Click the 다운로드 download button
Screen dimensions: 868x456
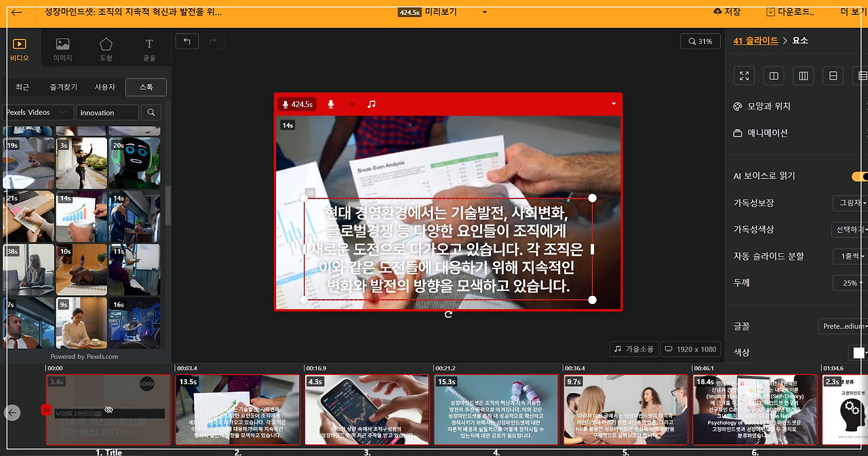(x=789, y=12)
